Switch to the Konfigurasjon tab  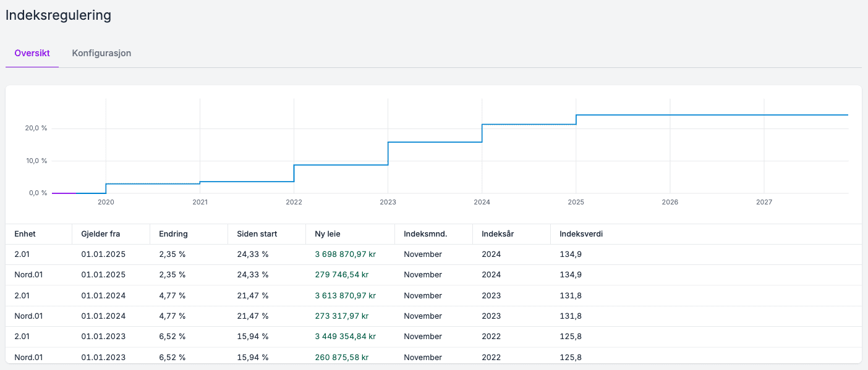click(x=101, y=53)
